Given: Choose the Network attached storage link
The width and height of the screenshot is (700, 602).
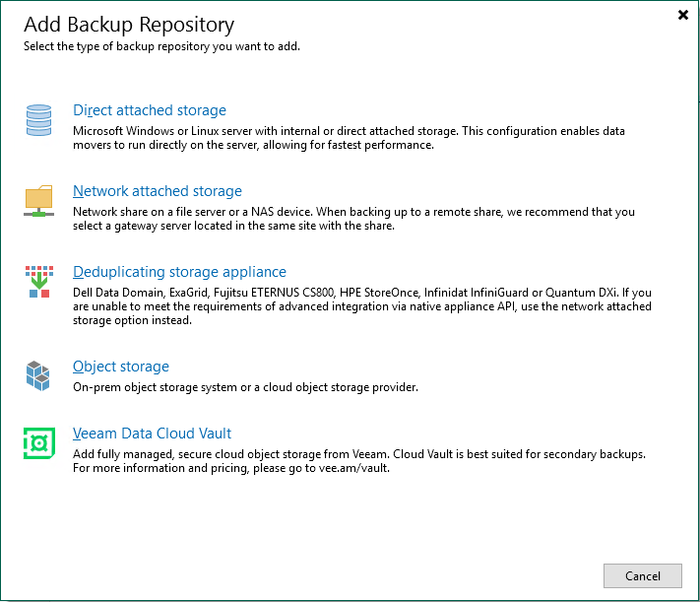Looking at the screenshot, I should click(158, 191).
